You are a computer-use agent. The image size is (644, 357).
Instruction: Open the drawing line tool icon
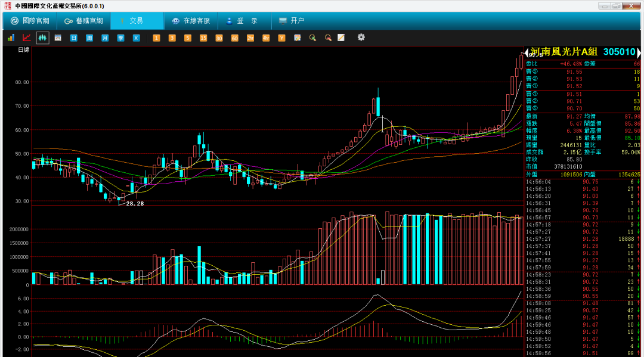point(341,38)
